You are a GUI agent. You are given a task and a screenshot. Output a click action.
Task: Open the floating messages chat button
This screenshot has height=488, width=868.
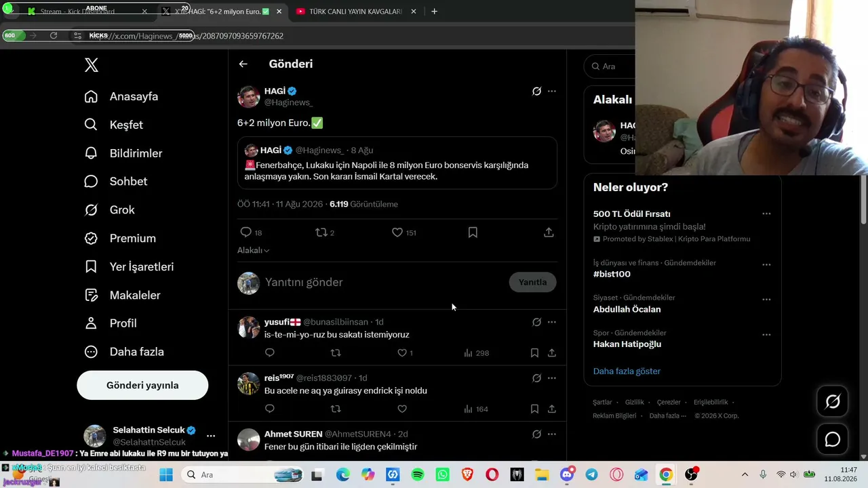(833, 439)
